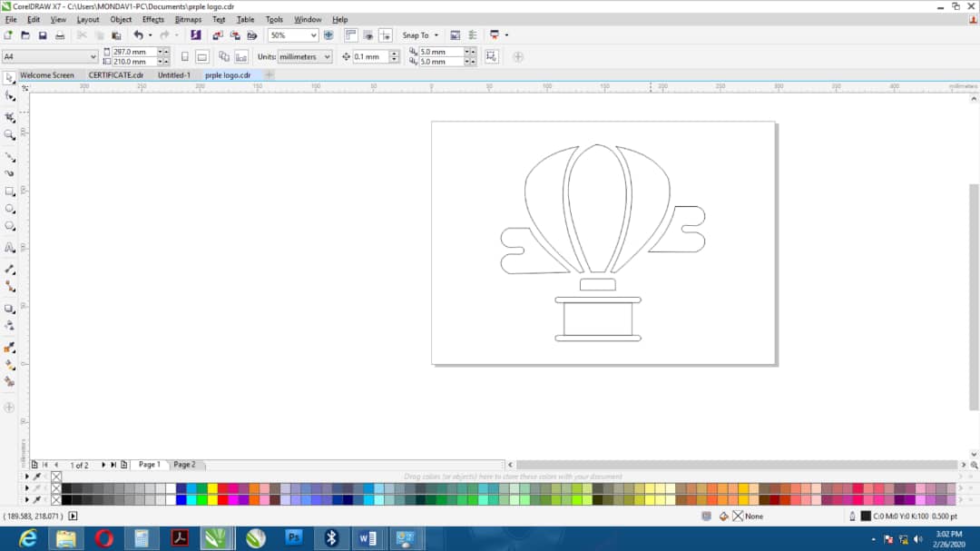Switch to the CERTIFICATE.cdr document tab

coord(115,75)
